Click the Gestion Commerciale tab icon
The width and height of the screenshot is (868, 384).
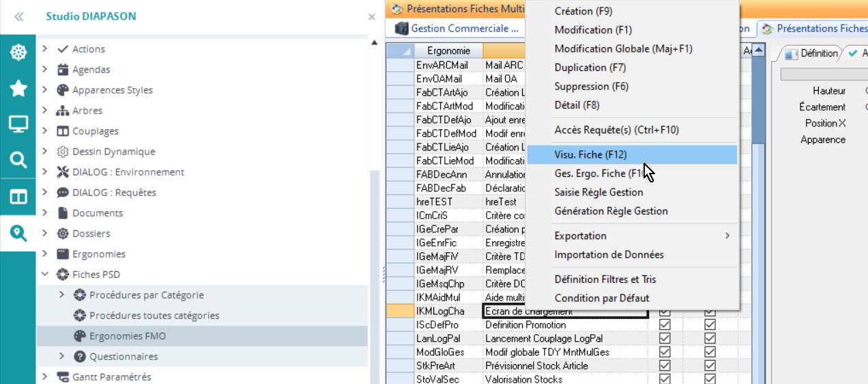pos(401,29)
